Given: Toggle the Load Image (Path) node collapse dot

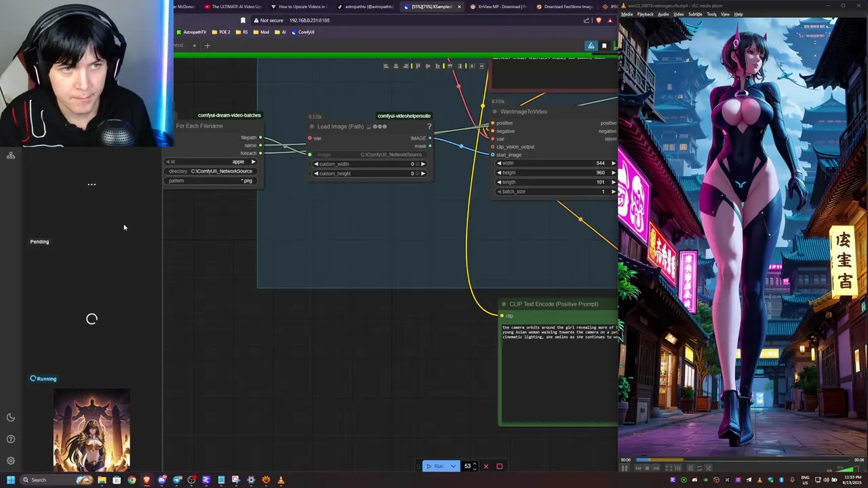Looking at the screenshot, I should pos(312,127).
